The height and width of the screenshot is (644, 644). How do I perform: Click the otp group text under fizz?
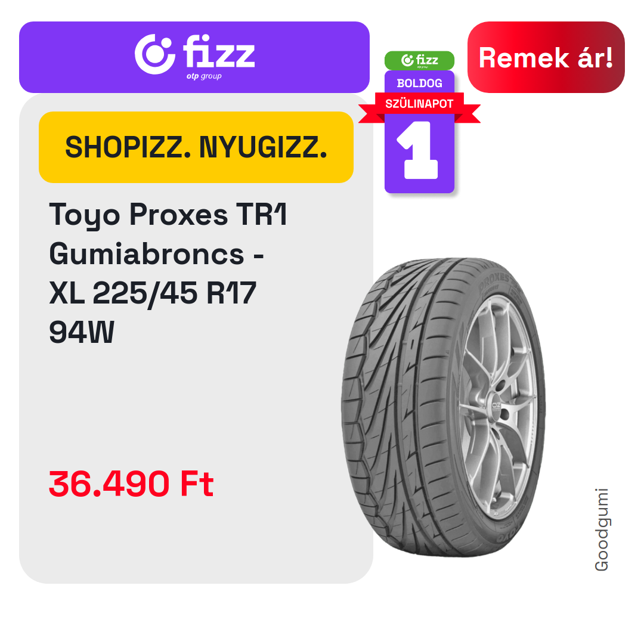click(x=204, y=76)
